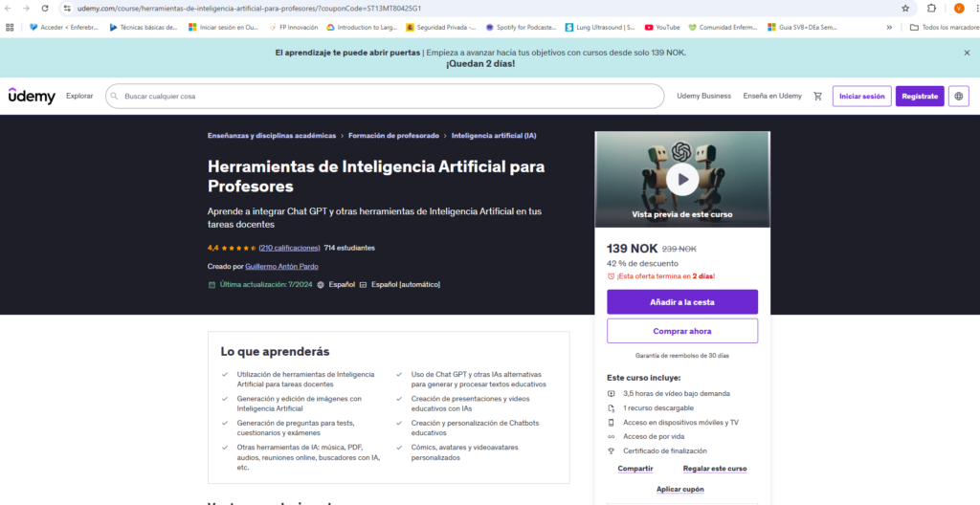The width and height of the screenshot is (980, 505).
Task: Open the browser extensions puzzle icon
Action: point(931,8)
